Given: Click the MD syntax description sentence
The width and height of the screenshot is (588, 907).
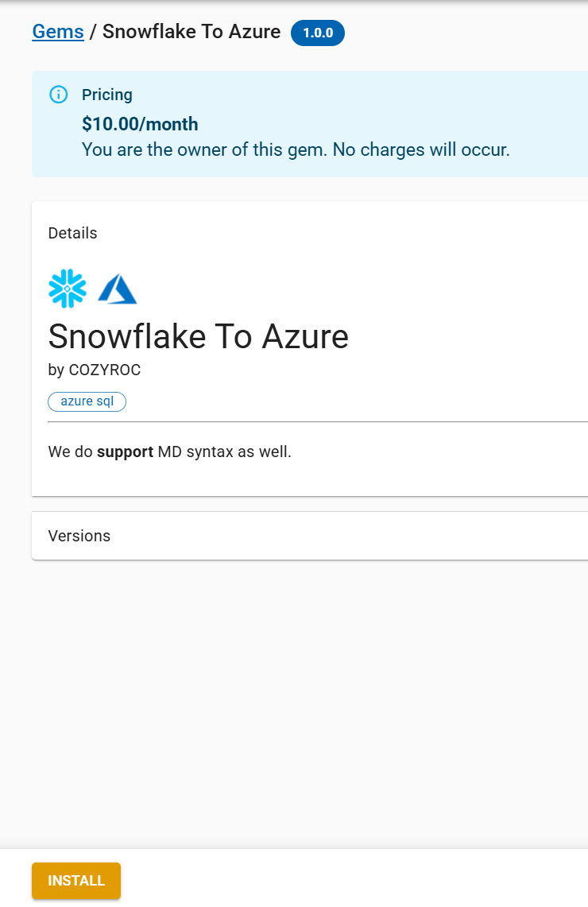Looking at the screenshot, I should [x=222, y=452].
